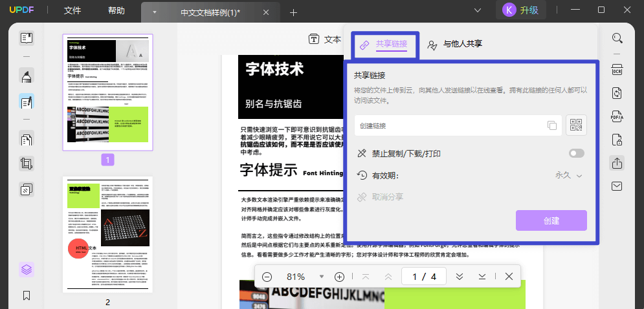644x309 pixels.
Task: Go to the next page
Action: pyautogui.click(x=460, y=277)
